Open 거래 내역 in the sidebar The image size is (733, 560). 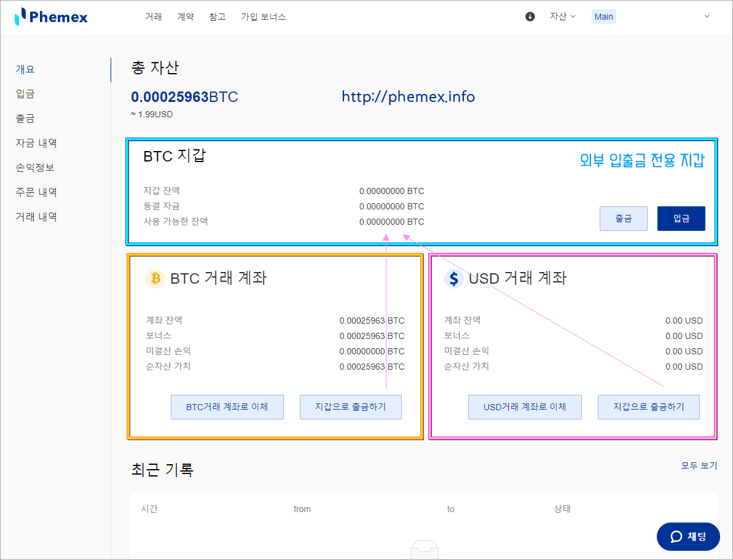pyautogui.click(x=36, y=217)
